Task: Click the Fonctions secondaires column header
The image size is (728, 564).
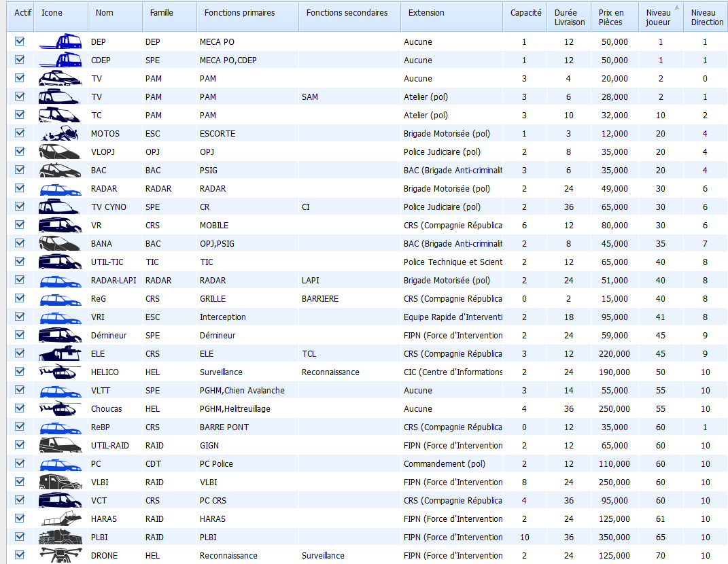Action: tap(349, 17)
